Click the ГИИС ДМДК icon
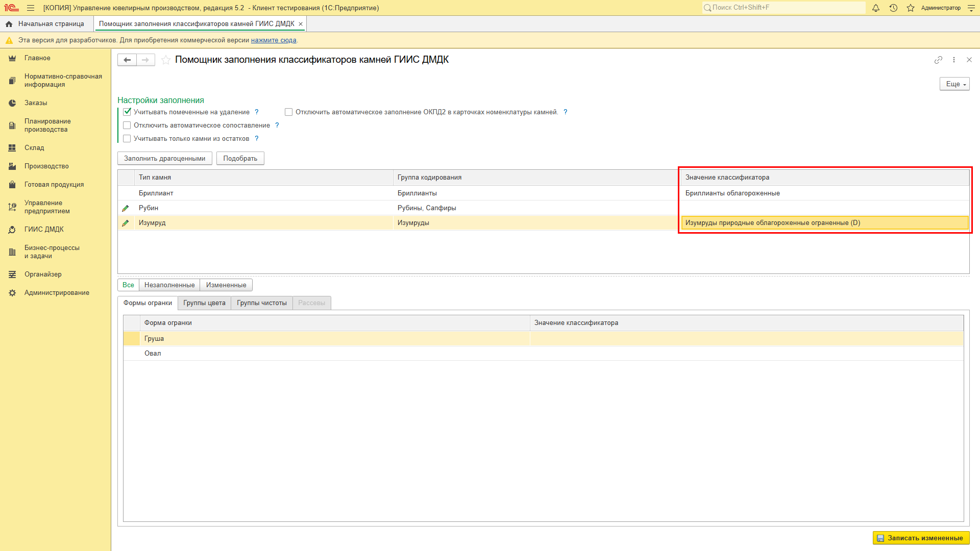 point(12,230)
